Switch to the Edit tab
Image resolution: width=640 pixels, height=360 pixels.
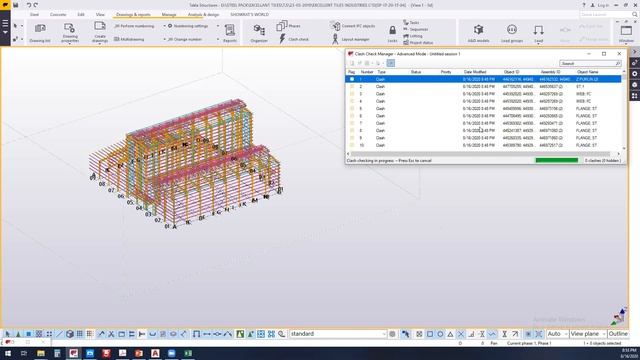point(81,14)
